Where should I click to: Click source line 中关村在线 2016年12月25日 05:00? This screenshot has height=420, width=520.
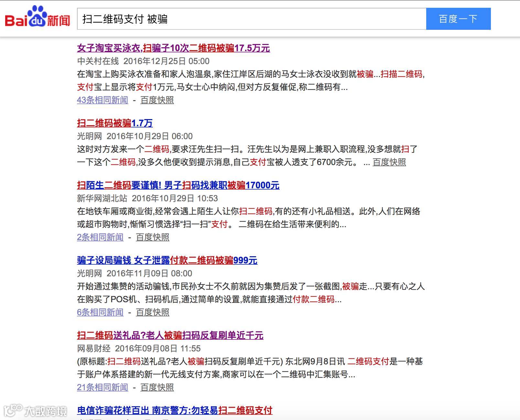coord(143,61)
